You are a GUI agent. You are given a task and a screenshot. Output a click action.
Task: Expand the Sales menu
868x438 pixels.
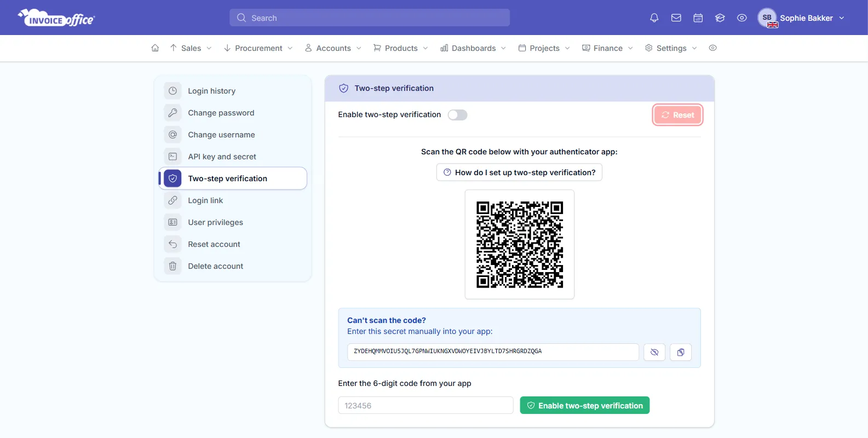click(x=191, y=48)
